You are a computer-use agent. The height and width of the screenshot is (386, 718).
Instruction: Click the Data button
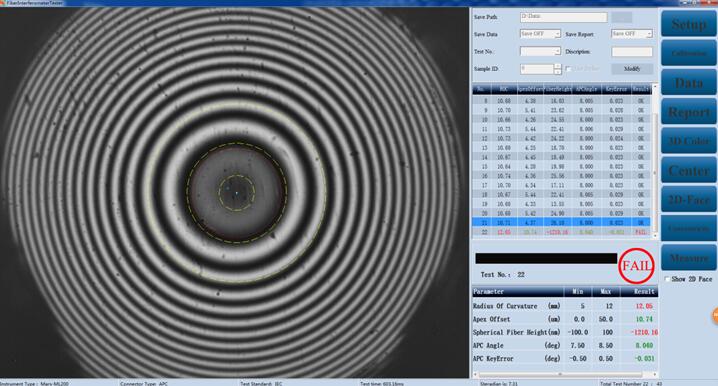(689, 82)
